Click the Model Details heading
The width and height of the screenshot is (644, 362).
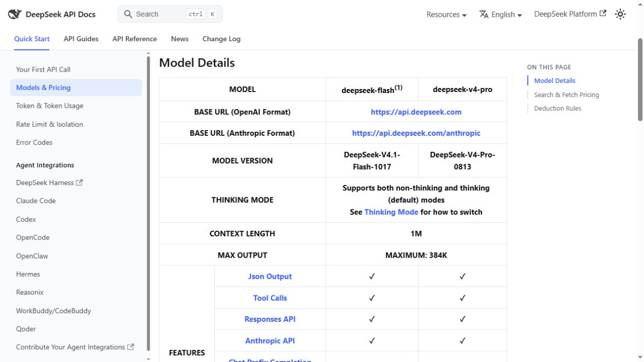click(197, 63)
